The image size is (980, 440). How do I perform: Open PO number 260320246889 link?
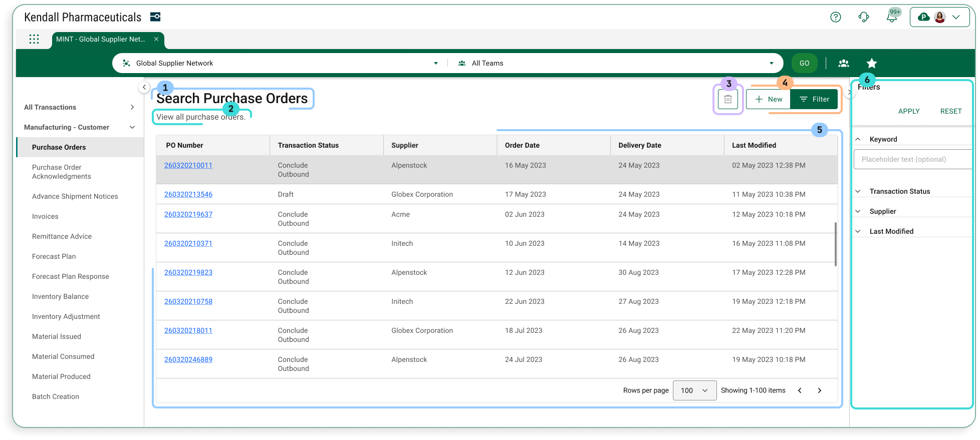(x=188, y=359)
